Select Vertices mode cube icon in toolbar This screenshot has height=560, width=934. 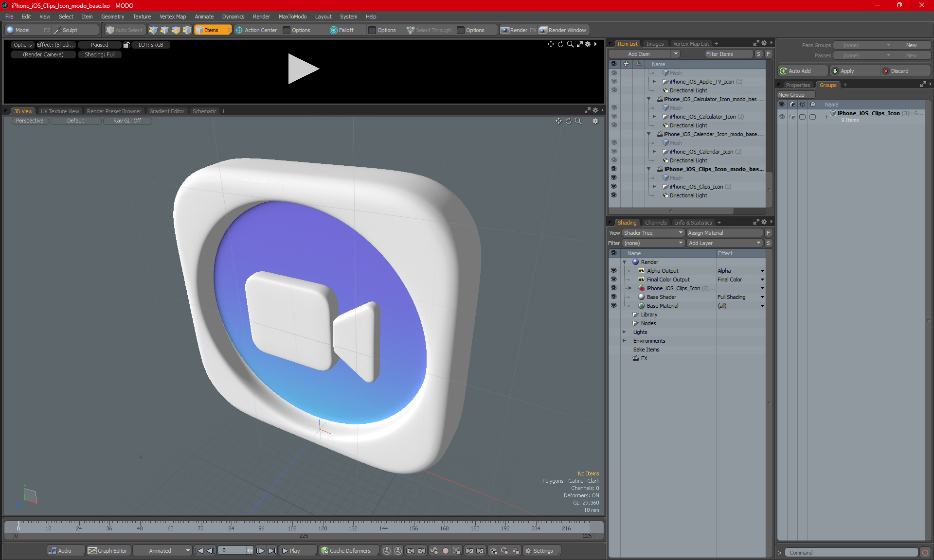(153, 30)
